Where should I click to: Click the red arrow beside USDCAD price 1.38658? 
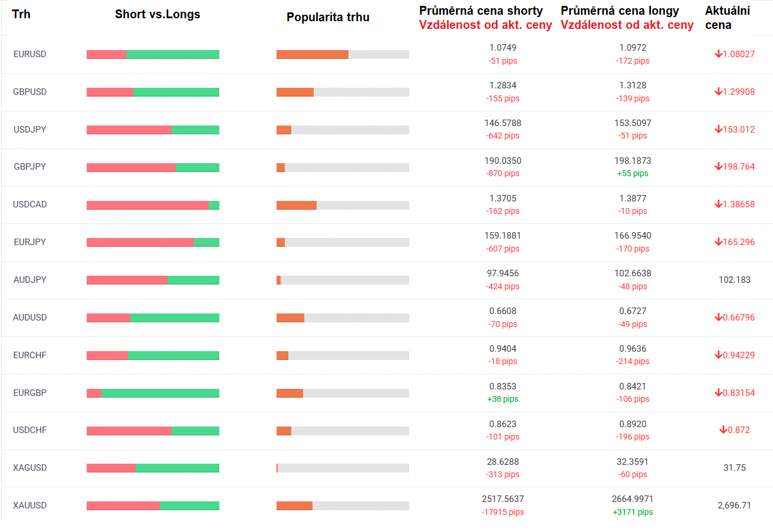pos(718,204)
